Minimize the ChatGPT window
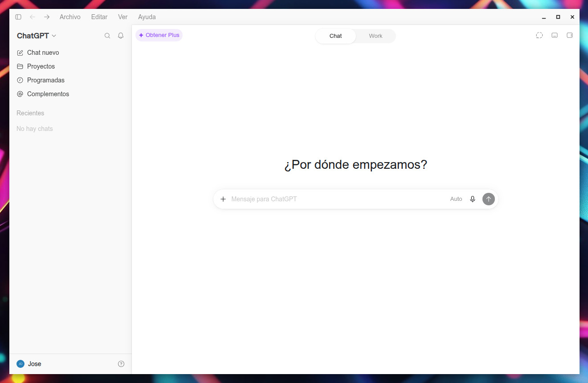The image size is (588, 383). click(544, 17)
